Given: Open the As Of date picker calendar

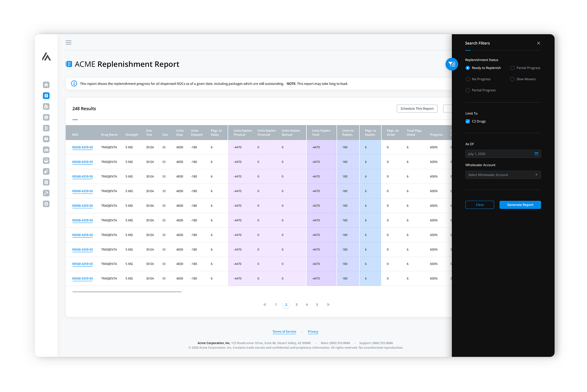Looking at the screenshot, I should click(x=536, y=154).
